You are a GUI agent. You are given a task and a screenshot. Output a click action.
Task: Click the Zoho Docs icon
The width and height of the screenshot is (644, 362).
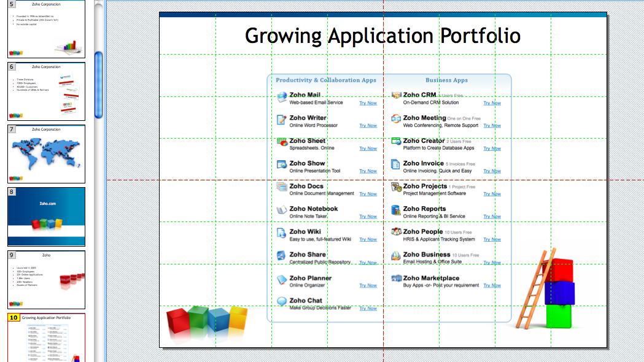282,187
